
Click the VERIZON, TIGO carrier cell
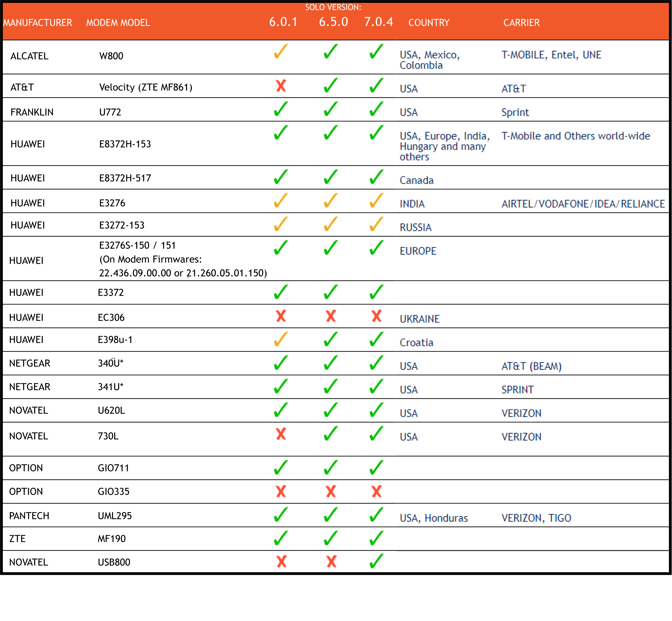coord(536,518)
